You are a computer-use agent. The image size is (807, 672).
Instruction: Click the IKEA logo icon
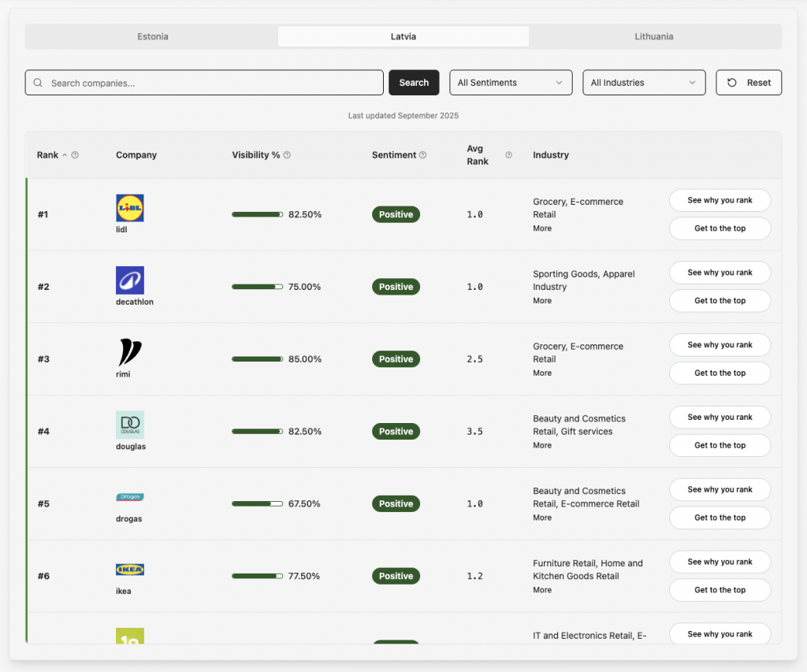point(129,570)
